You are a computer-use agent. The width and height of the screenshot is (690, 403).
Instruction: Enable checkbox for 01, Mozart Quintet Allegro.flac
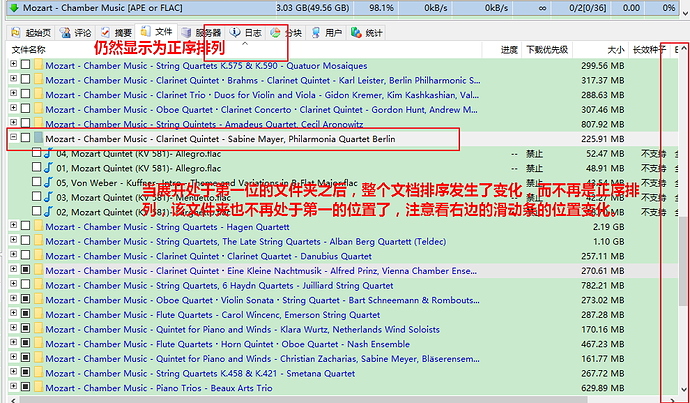[37, 167]
